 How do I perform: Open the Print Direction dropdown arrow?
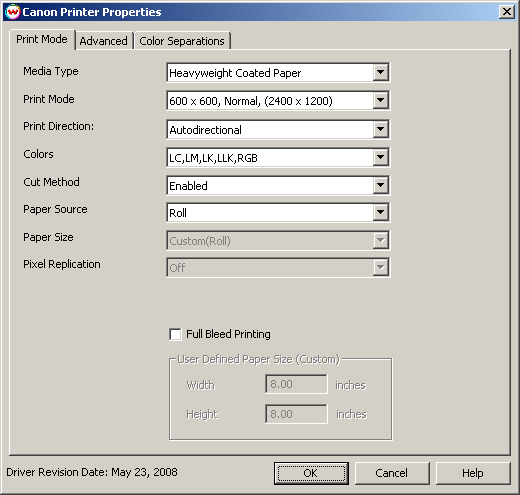(380, 129)
